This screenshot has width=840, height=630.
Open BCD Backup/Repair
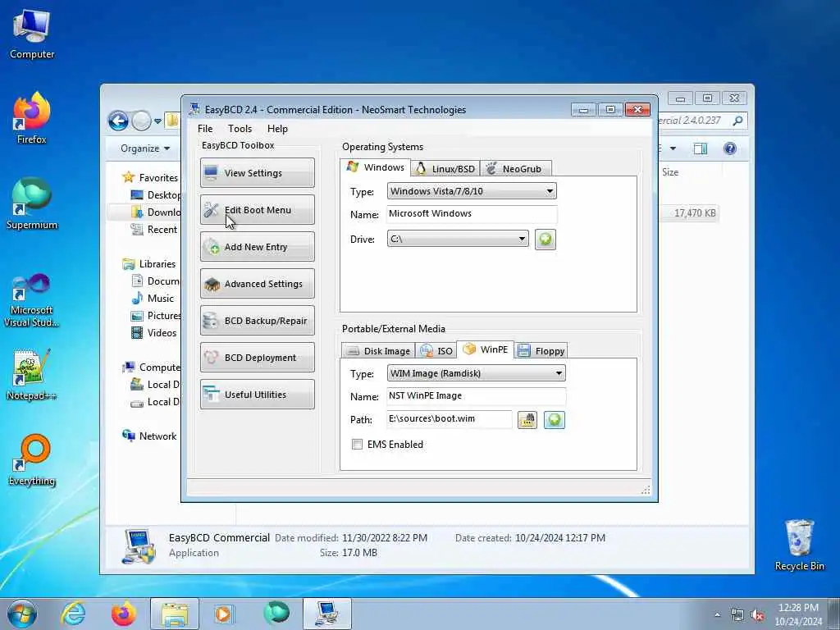(x=257, y=321)
